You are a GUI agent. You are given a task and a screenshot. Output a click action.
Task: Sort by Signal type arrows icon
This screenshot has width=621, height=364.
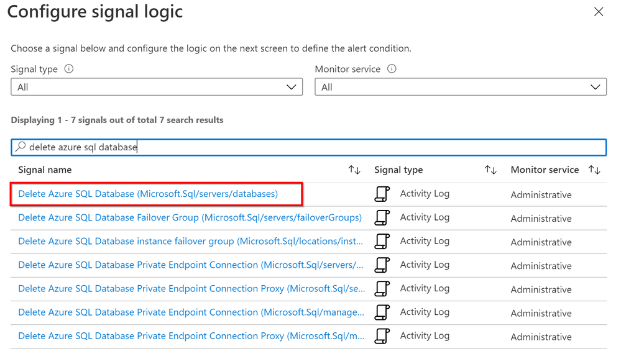[x=490, y=170]
